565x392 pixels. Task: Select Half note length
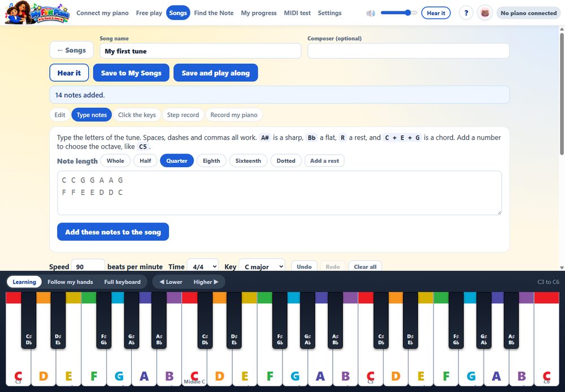[145, 160]
